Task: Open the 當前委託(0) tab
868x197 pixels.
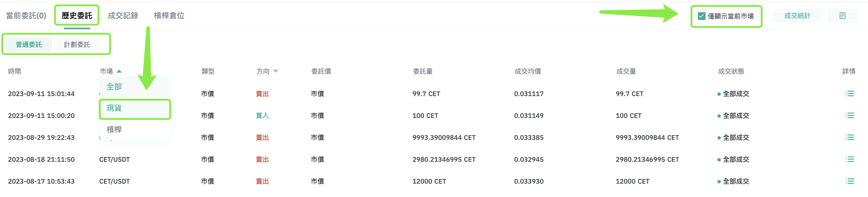Action: (26, 16)
